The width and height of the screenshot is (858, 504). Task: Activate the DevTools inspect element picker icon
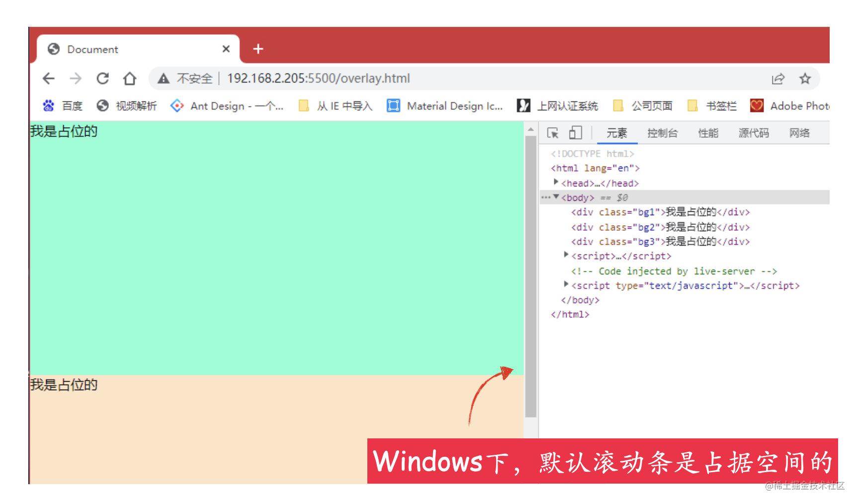pyautogui.click(x=553, y=133)
